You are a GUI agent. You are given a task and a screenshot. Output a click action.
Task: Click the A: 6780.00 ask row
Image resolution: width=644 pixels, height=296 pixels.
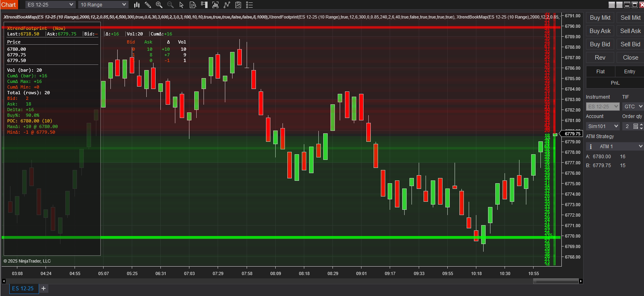pyautogui.click(x=606, y=157)
